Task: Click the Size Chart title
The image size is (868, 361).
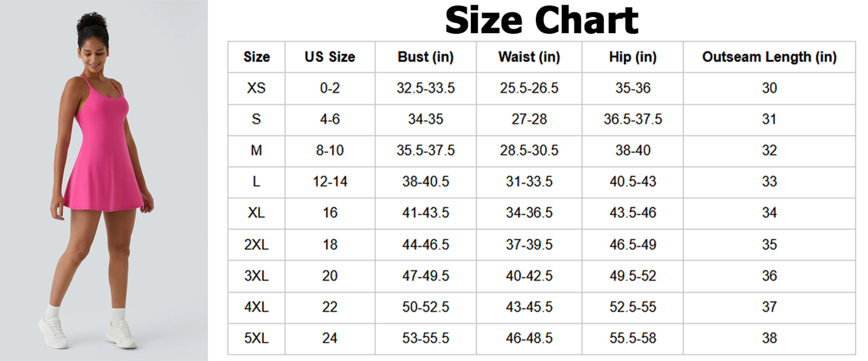Action: (541, 20)
